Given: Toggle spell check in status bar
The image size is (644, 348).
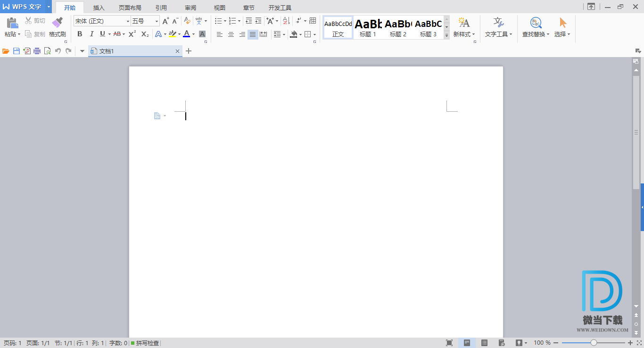Looking at the screenshot, I should [x=145, y=343].
